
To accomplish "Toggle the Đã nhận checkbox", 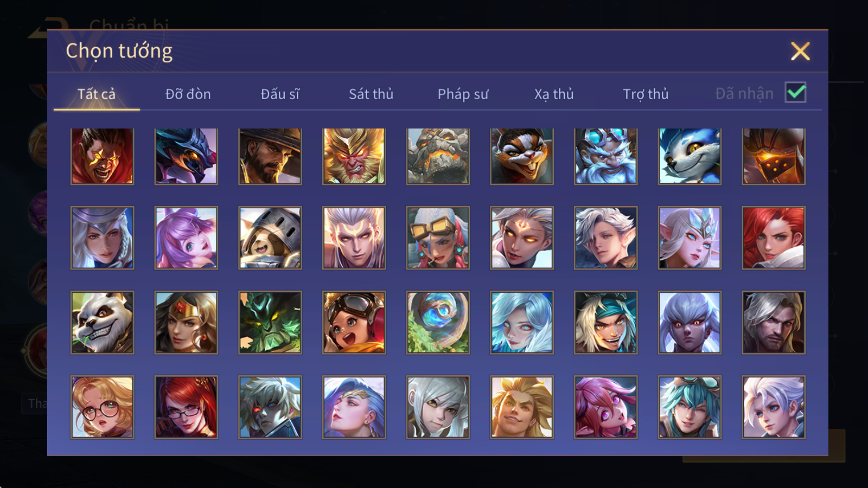I will tap(795, 93).
